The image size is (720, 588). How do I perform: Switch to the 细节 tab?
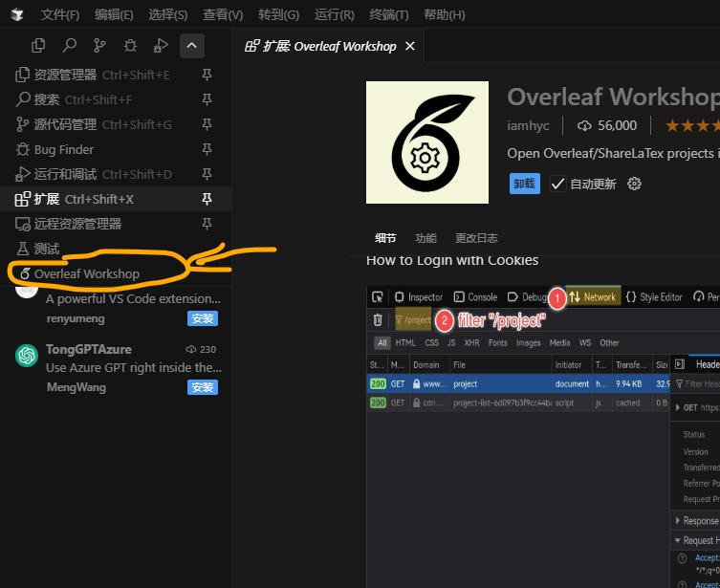click(385, 238)
